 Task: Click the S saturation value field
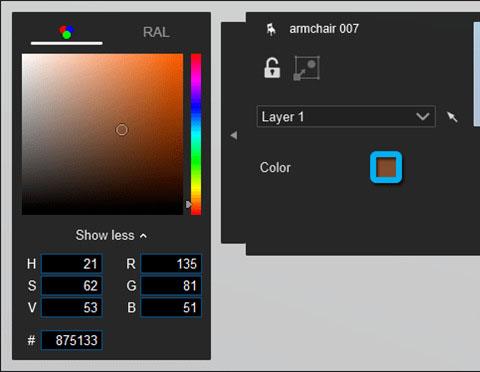tap(71, 286)
